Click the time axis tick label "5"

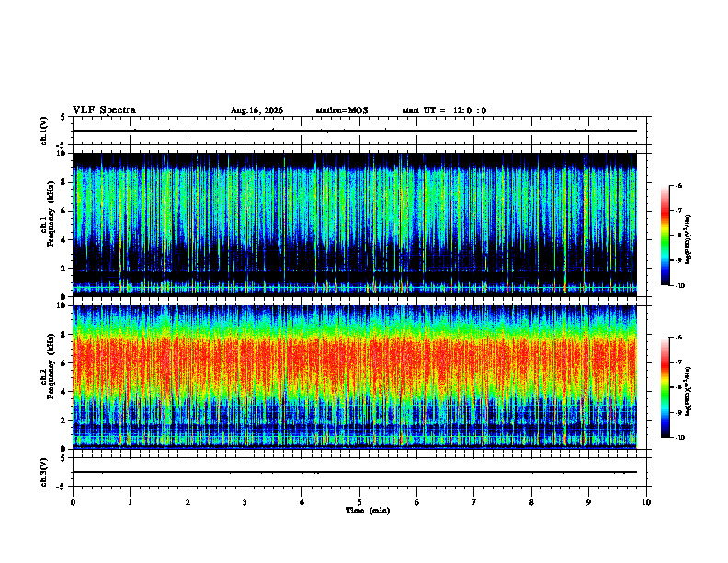click(359, 502)
